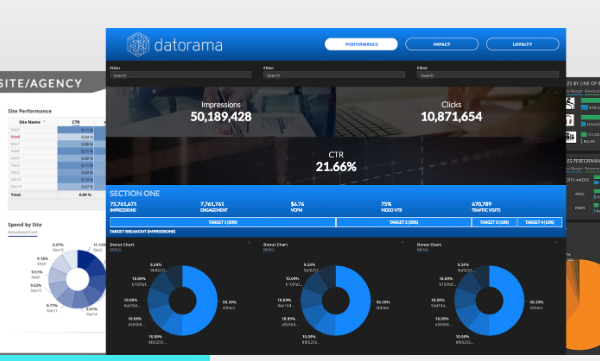Focus the right Filter search field

click(x=488, y=75)
